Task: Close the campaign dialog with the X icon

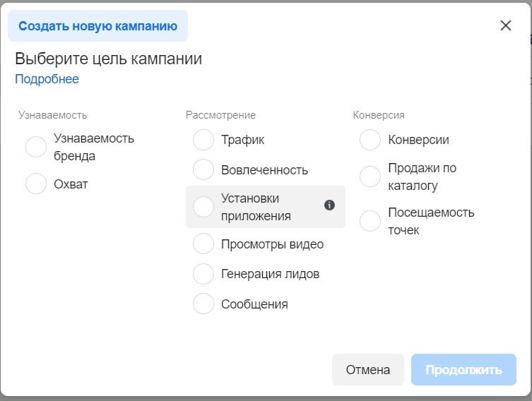Action: [506, 25]
